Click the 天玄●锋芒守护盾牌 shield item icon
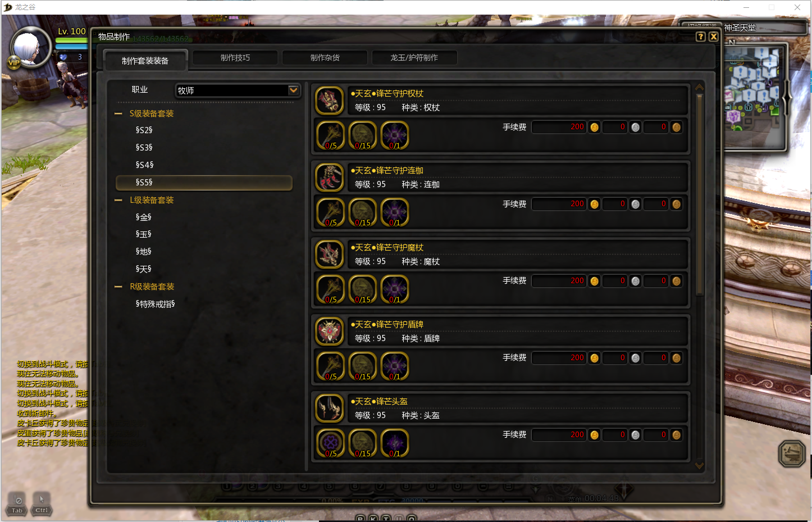 (330, 332)
